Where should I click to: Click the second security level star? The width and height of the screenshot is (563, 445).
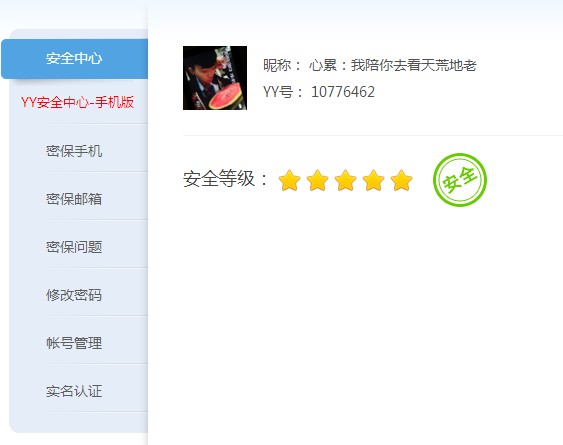tap(317, 180)
